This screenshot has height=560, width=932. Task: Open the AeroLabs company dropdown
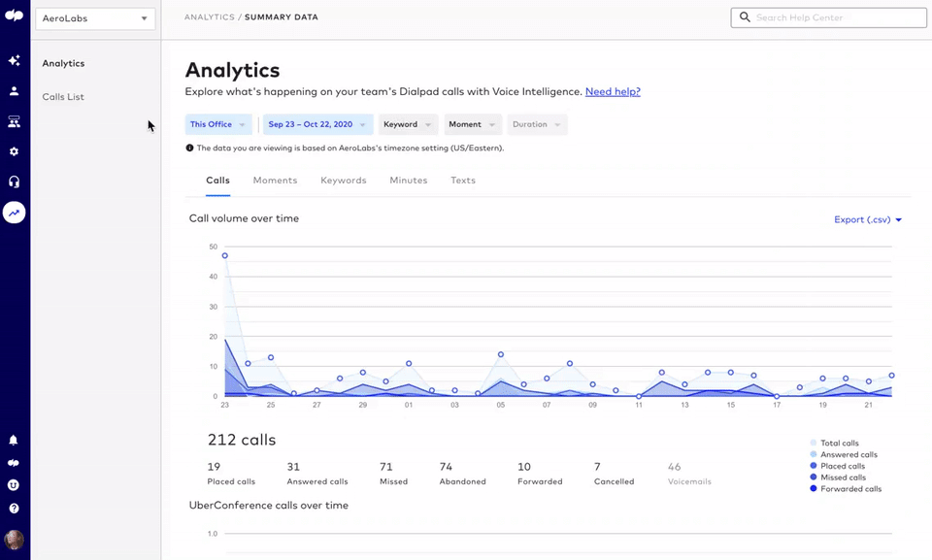click(x=95, y=18)
